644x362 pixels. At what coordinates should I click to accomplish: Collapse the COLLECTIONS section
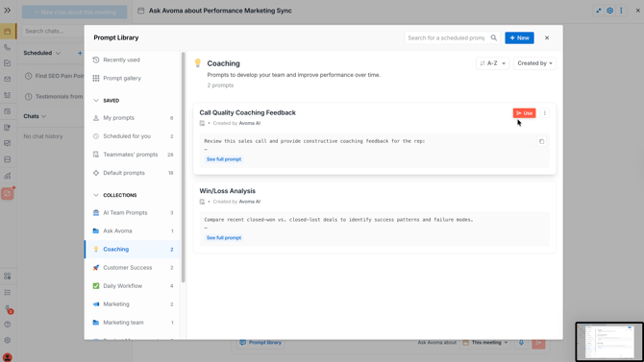pyautogui.click(x=96, y=195)
